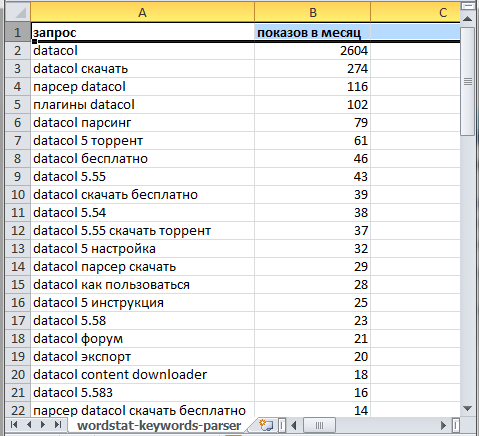Select cell 'datacol как пользоваться'

[142, 285]
